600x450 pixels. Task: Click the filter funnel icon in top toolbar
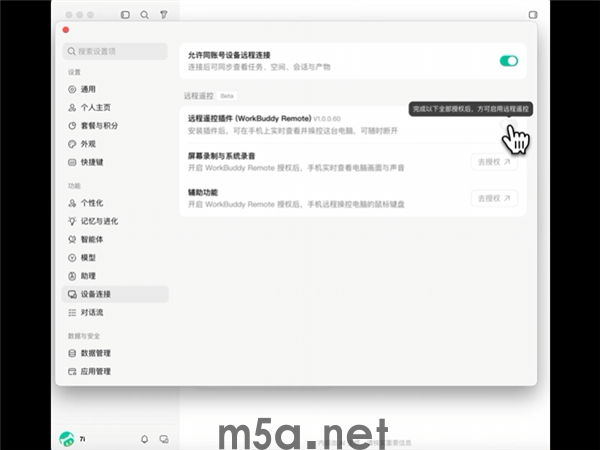(164, 15)
